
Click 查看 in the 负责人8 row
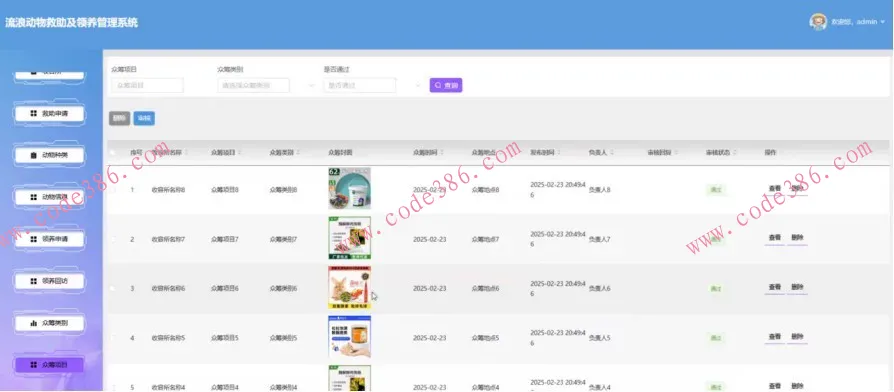774,189
